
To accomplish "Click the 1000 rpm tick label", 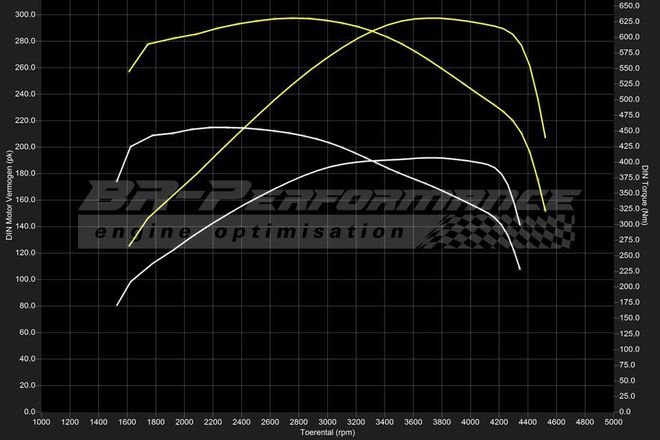I will tap(42, 422).
